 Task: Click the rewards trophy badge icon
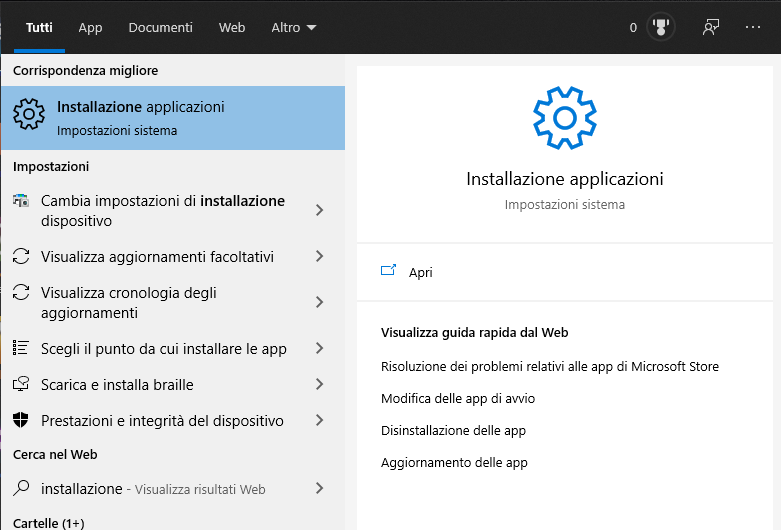click(x=660, y=27)
